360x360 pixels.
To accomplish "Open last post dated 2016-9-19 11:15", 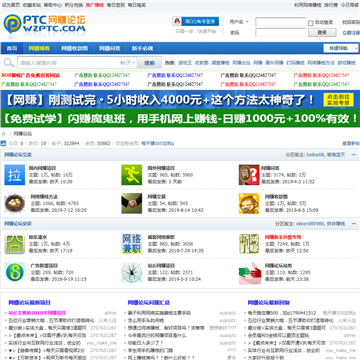I will click(x=68, y=279).
